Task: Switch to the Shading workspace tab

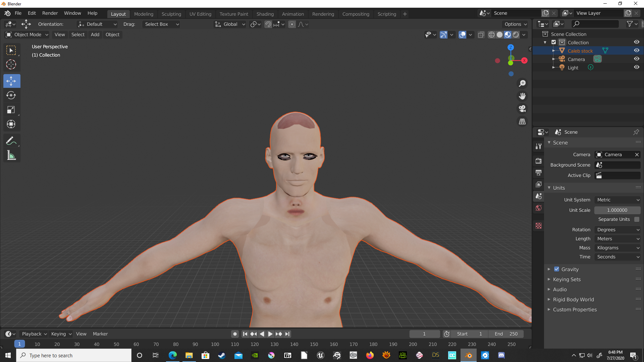Action: (265, 14)
